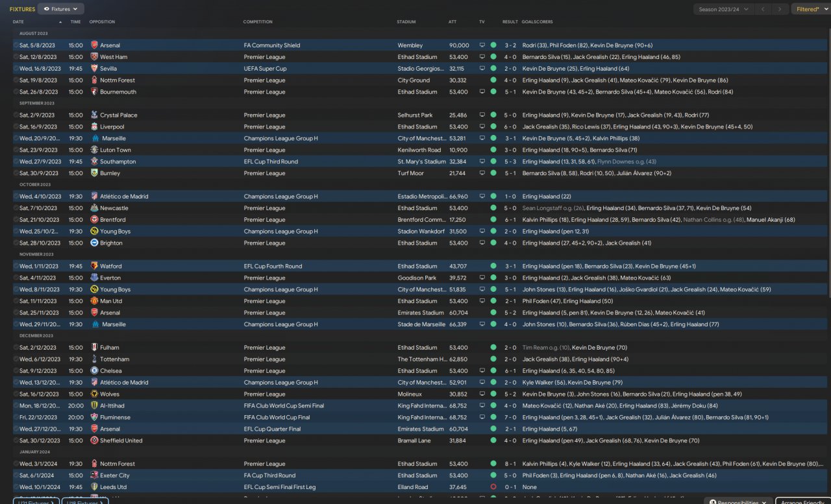Open the Responsibilities dropdown

coord(738,501)
